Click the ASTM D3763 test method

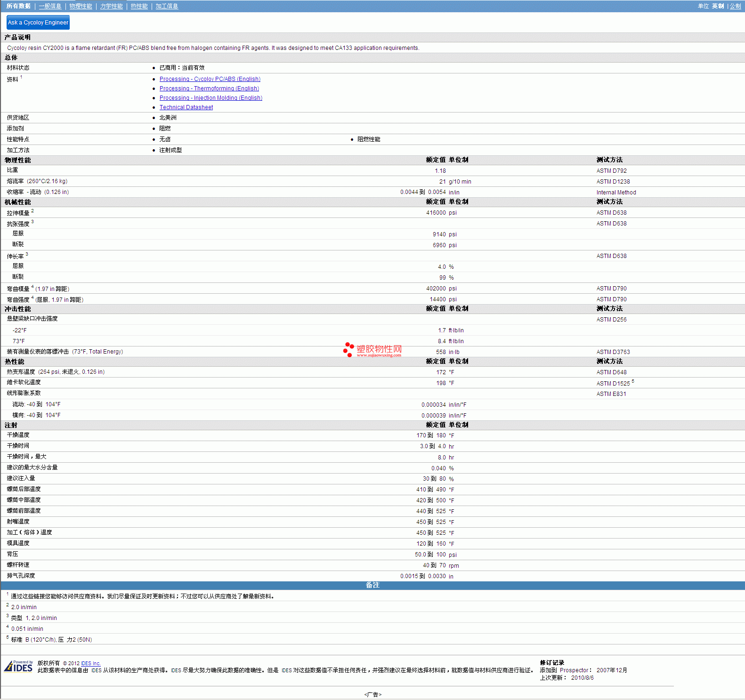coord(613,352)
